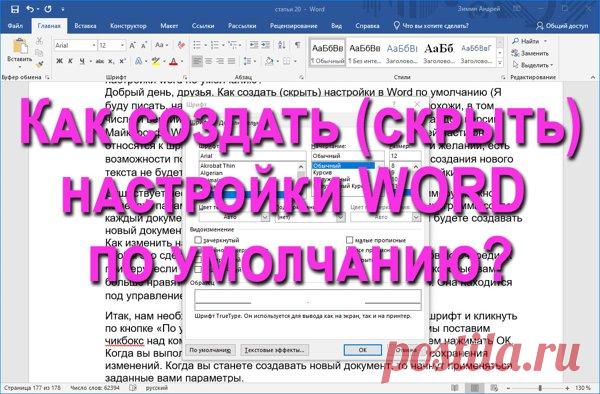Image resolution: width=600 pixels, height=394 pixels.
Task: Click the Текстовые эффекты button
Action: [x=274, y=350]
